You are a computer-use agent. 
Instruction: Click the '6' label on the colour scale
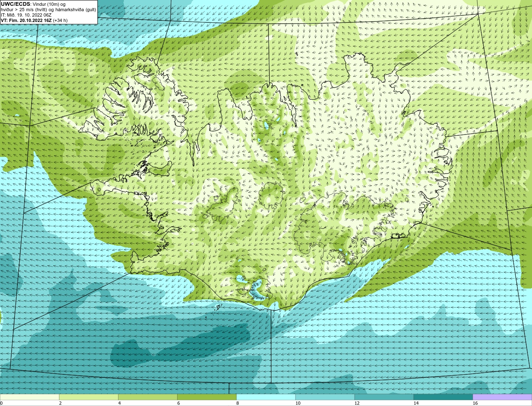point(178,403)
